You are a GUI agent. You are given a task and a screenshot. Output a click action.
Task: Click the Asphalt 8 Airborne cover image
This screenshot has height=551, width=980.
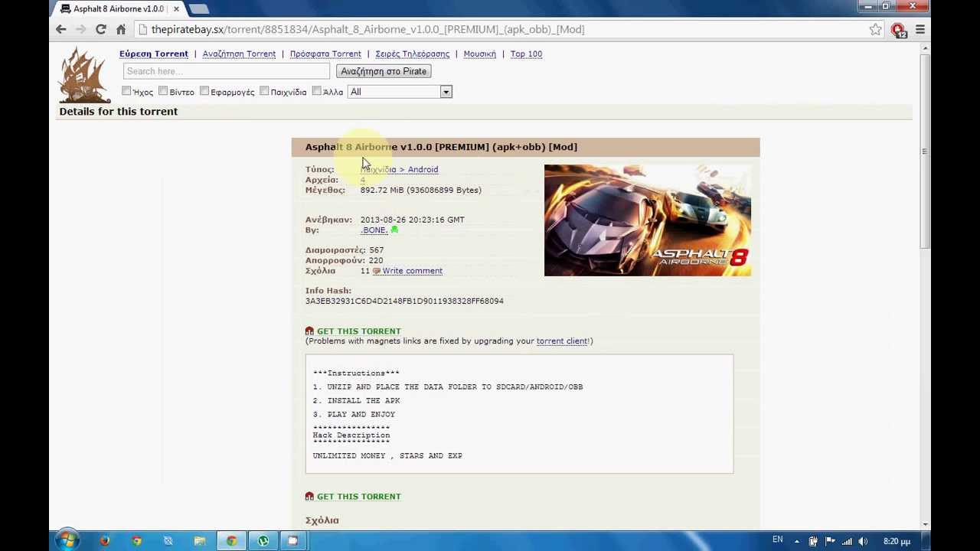click(648, 220)
